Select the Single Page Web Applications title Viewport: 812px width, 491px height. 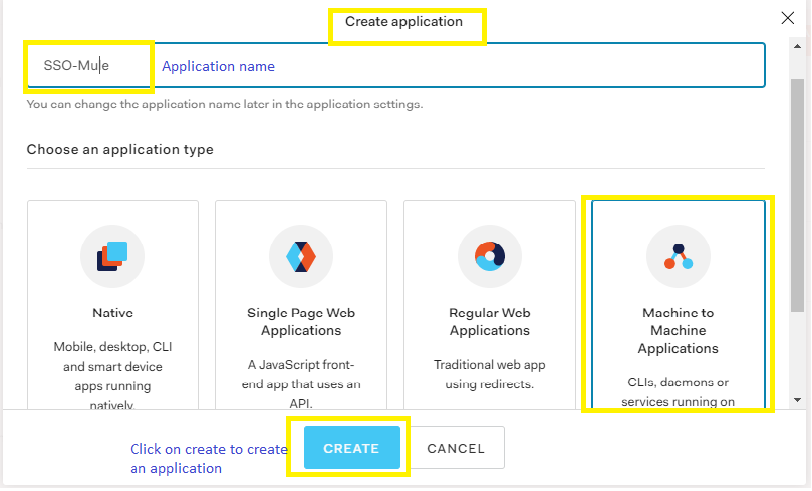(x=301, y=322)
